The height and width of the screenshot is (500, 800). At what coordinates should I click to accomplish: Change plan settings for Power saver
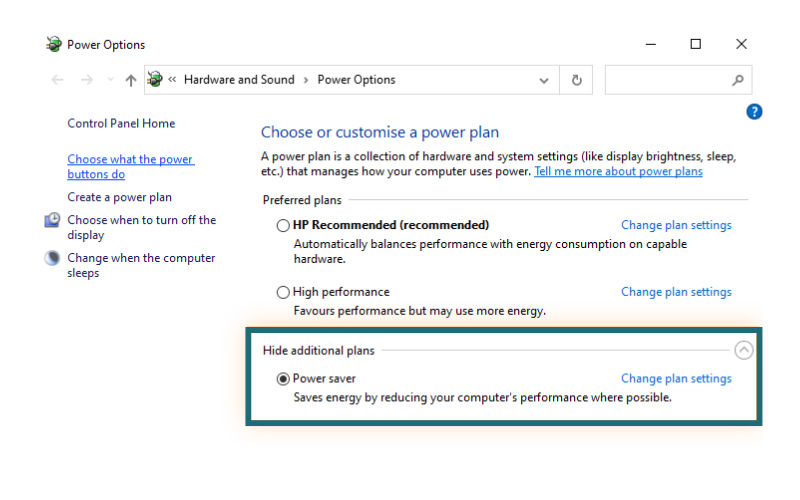point(676,379)
